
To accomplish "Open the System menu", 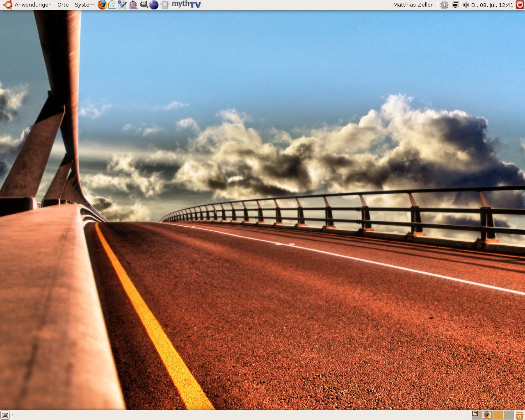I will point(84,5).
